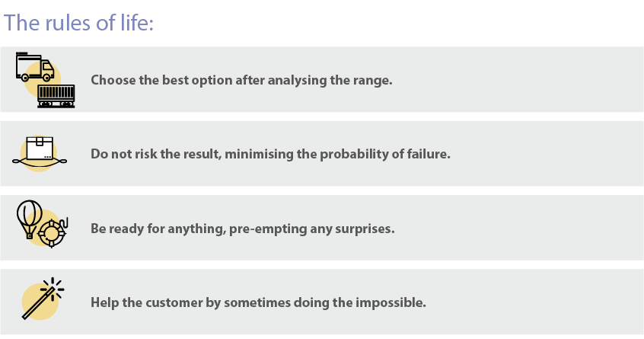The width and height of the screenshot is (644, 339).
Task: Click the freight rail container icon
Action: 56,96
